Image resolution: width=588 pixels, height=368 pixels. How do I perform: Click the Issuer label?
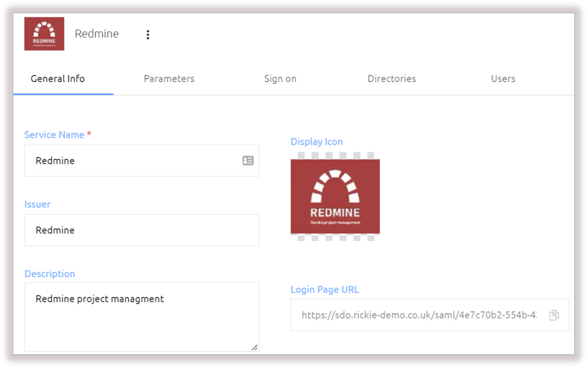pyautogui.click(x=37, y=204)
